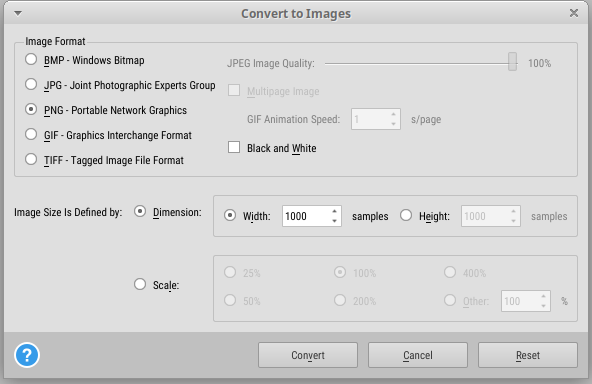Click the Convert button
592x384 pixels.
(308, 355)
